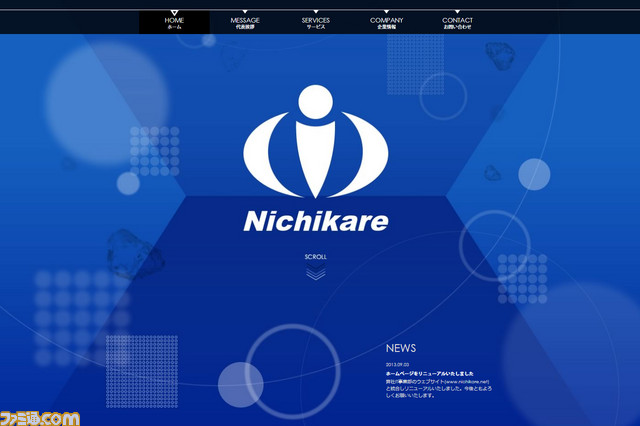Click the Nichikare wordmark text
This screenshot has width=640, height=426.
(x=316, y=221)
